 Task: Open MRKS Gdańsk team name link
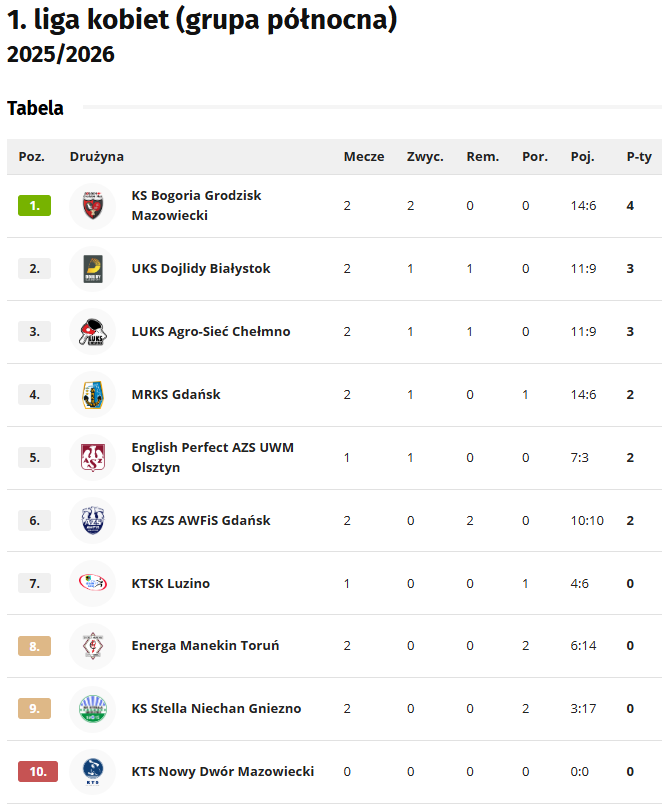pos(176,395)
